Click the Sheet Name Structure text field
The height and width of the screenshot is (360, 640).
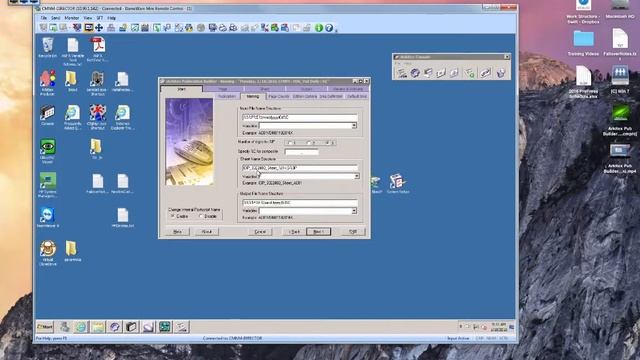(x=300, y=168)
